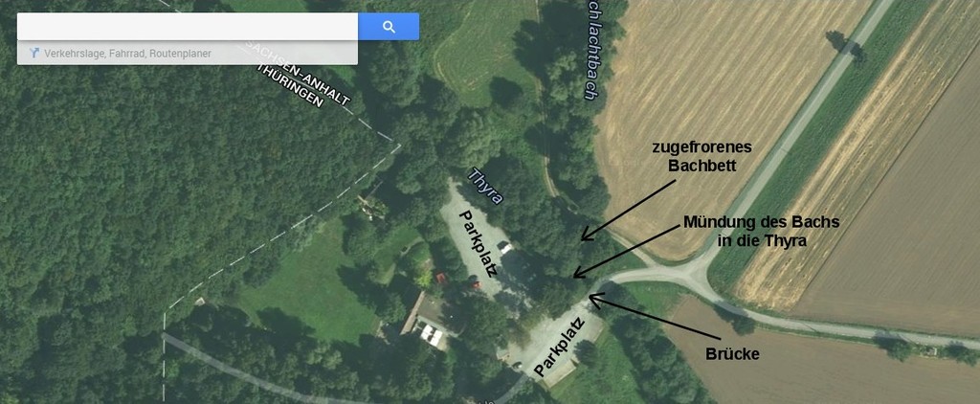Click the THÜRINGEN border label
Viewport: 980px width, 404px height.
(292, 87)
